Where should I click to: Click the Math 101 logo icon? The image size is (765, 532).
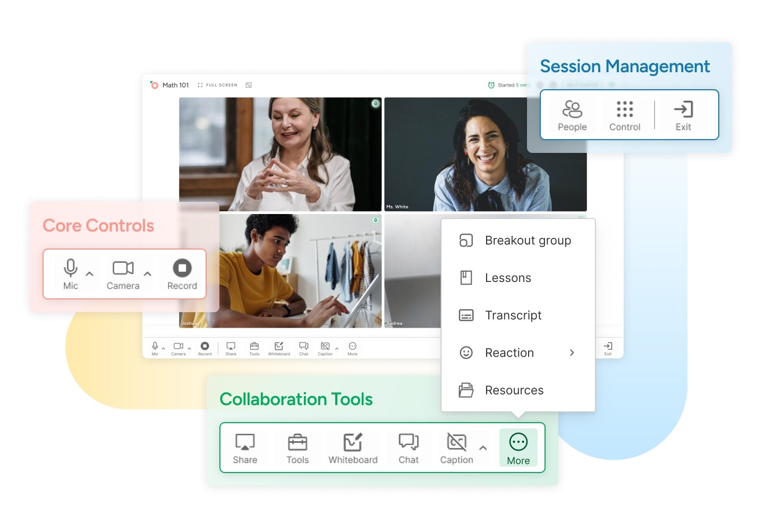(x=155, y=85)
